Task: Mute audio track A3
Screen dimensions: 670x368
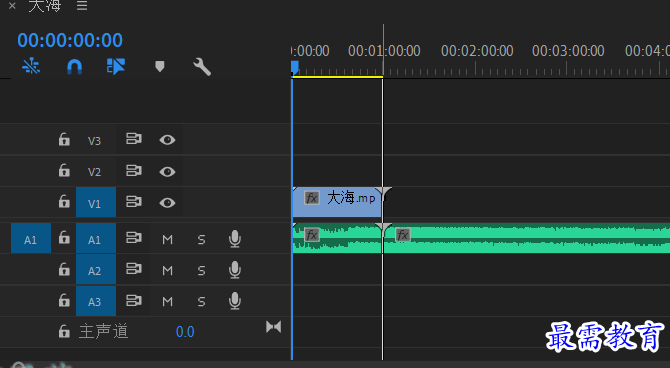Action: [168, 302]
